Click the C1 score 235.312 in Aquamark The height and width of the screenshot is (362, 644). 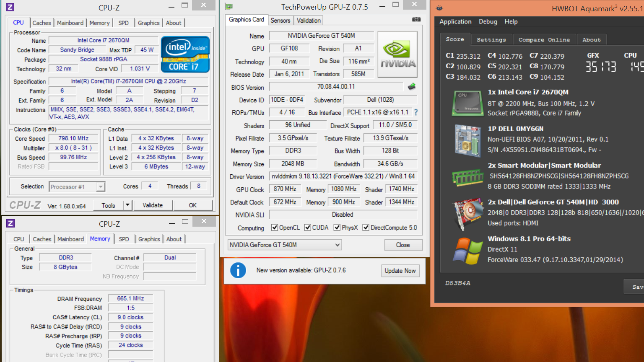[468, 56]
